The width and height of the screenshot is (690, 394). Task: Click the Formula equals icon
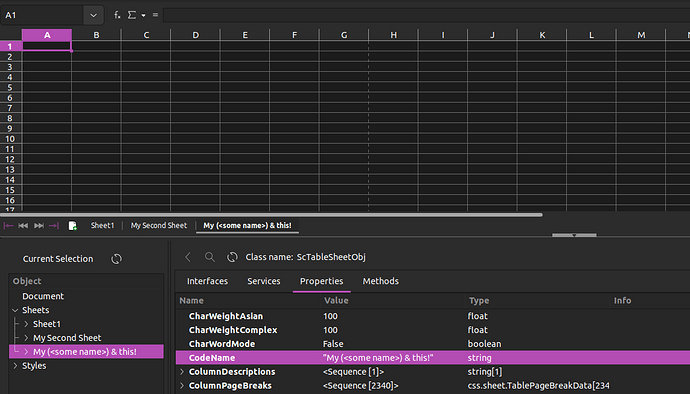tap(155, 15)
